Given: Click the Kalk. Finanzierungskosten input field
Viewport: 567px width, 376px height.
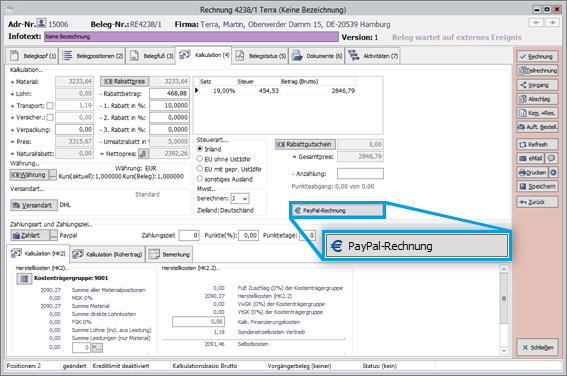Looking at the screenshot, I should point(198,322).
